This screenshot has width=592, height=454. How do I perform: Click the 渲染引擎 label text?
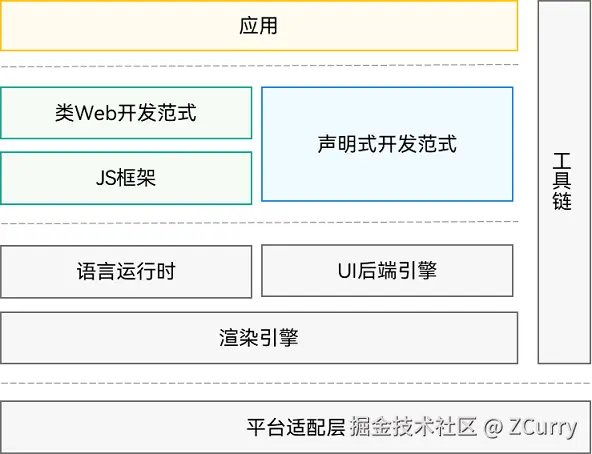click(x=259, y=338)
